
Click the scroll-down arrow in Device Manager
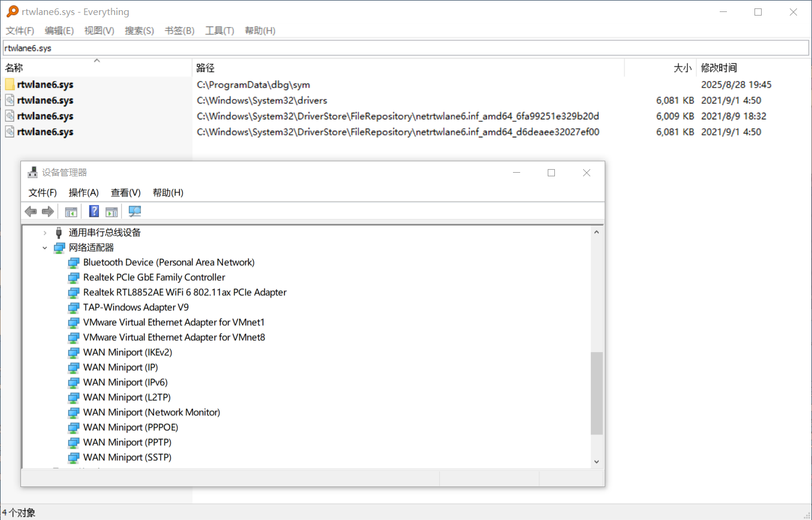(x=596, y=461)
